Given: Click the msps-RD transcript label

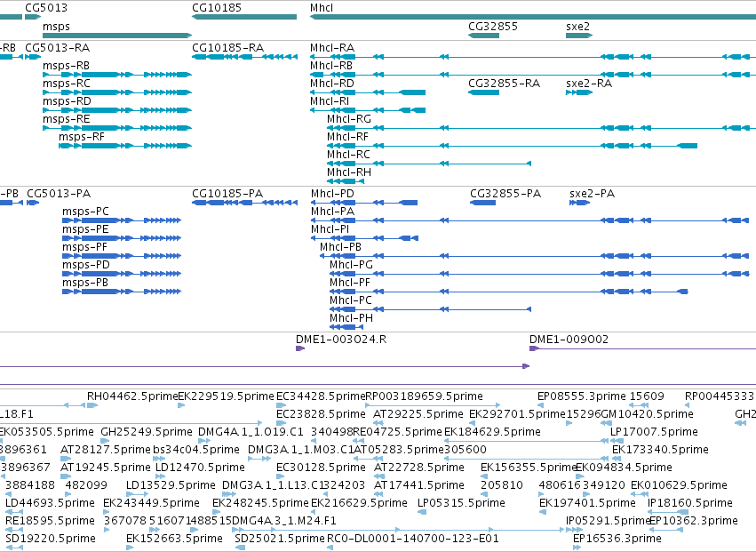Looking at the screenshot, I should coord(67,101).
